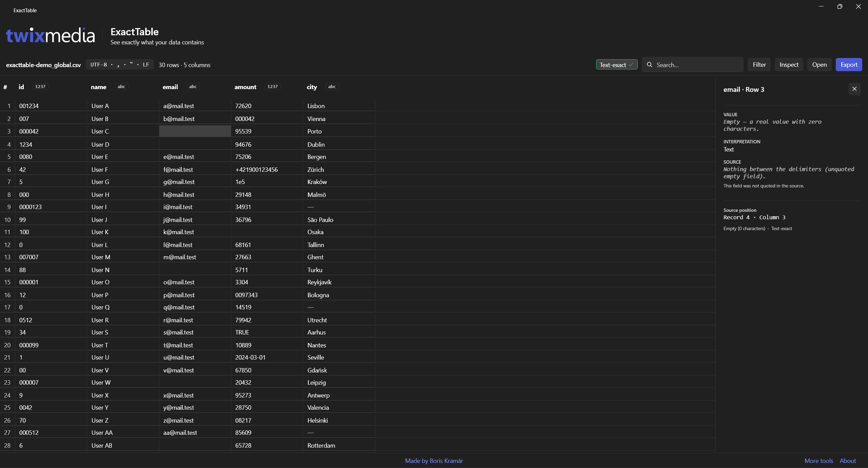Viewport: 868px width, 468px height.
Task: Open the About link
Action: tap(848, 461)
